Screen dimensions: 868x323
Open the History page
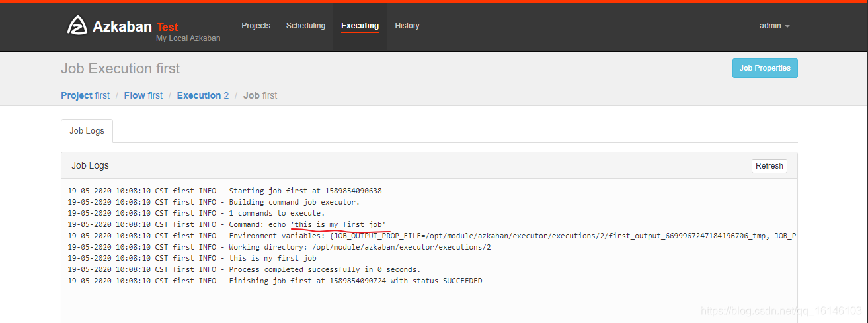click(x=407, y=26)
